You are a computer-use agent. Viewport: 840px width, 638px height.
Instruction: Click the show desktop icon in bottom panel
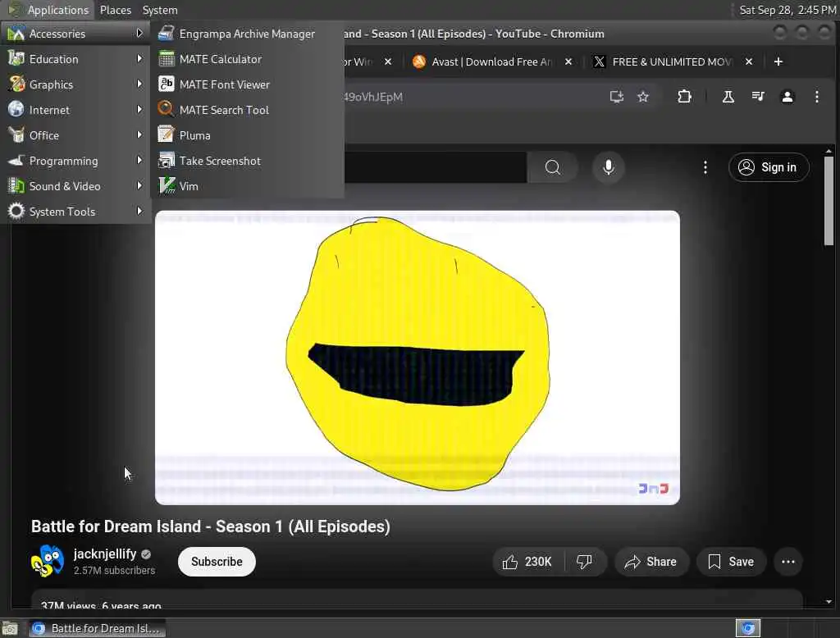click(x=10, y=628)
